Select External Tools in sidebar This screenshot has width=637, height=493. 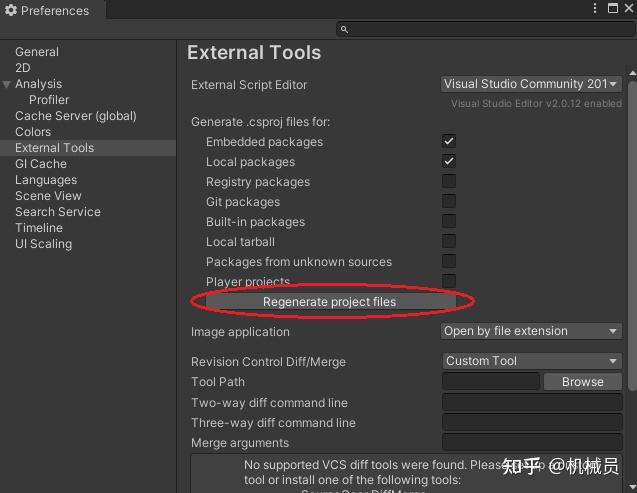coord(88,148)
